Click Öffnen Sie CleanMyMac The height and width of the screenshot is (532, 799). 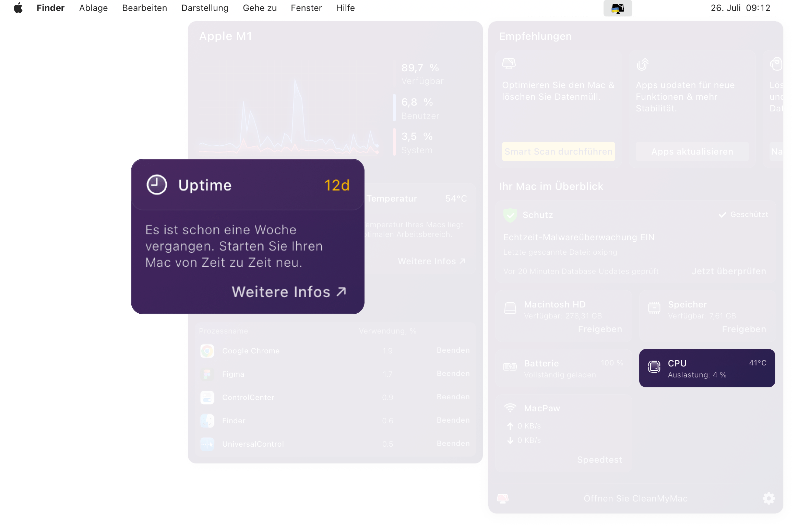635,498
